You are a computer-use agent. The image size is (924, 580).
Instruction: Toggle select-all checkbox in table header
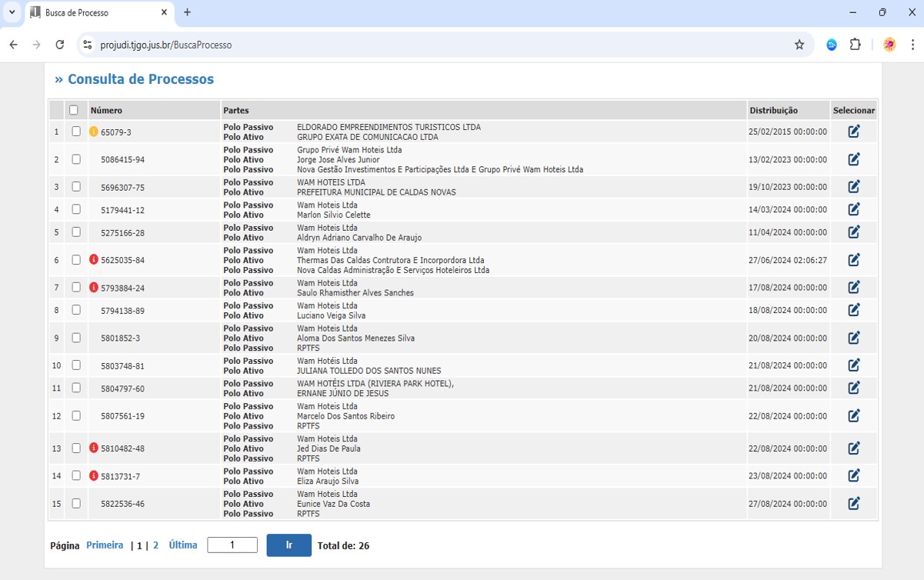pos(74,110)
